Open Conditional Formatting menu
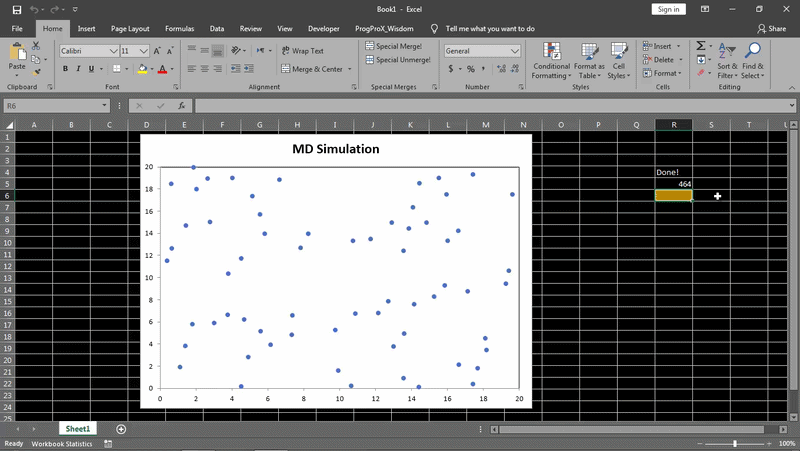The width and height of the screenshot is (800, 451). pyautogui.click(x=552, y=61)
